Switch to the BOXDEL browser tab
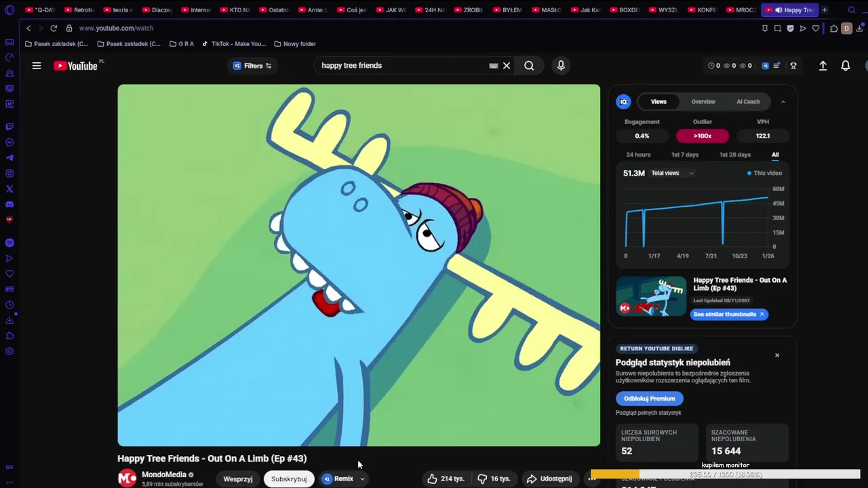Viewport: 868px width, 488px height. click(625, 10)
